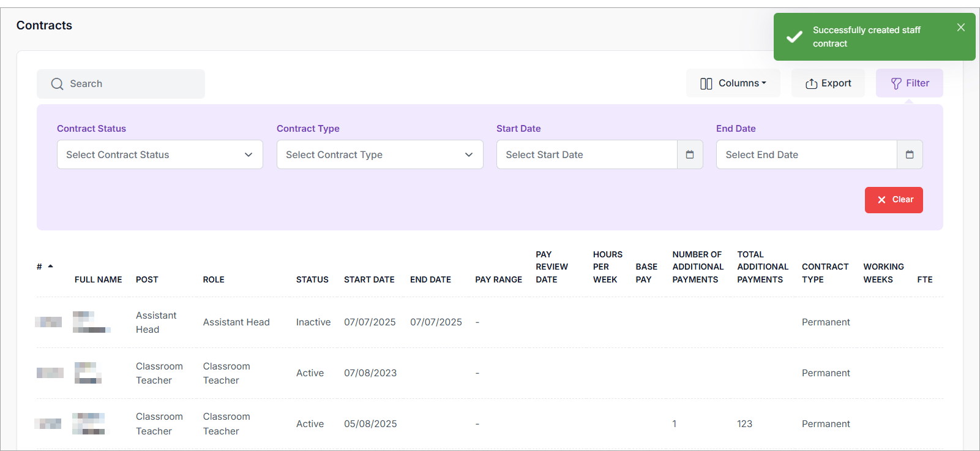Click the search magnifier icon
Image resolution: width=980 pixels, height=451 pixels.
57,84
